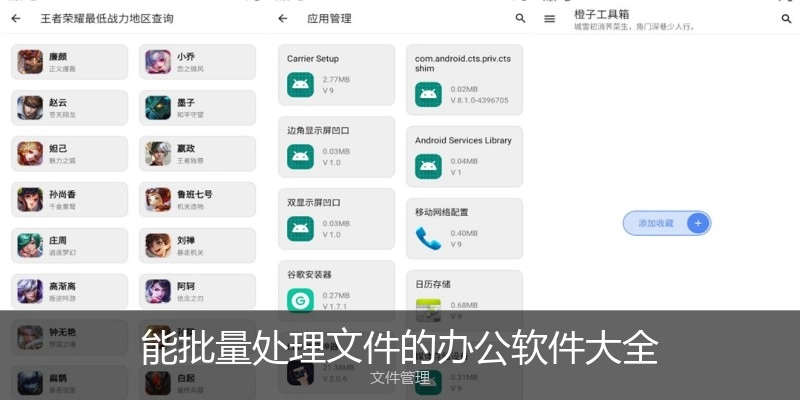Select the 鲁班七号 hero avatar
The width and height of the screenshot is (800, 400).
[x=158, y=199]
